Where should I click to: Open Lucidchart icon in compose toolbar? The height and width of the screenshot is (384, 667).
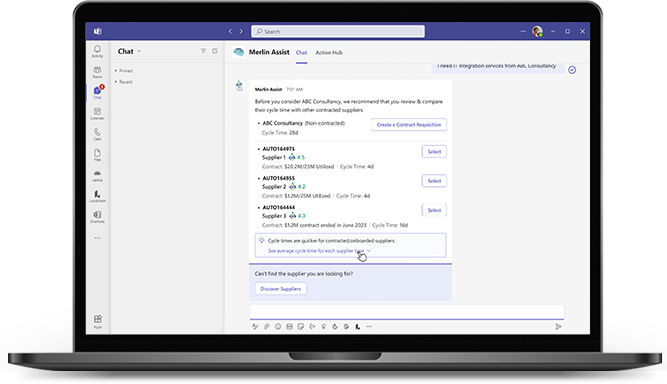[x=357, y=327]
